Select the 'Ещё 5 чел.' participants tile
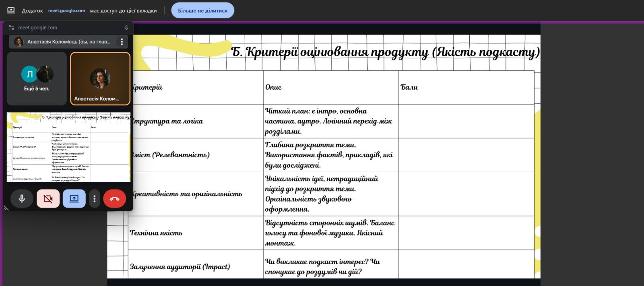Screen dimensions: 644x286 (37, 79)
